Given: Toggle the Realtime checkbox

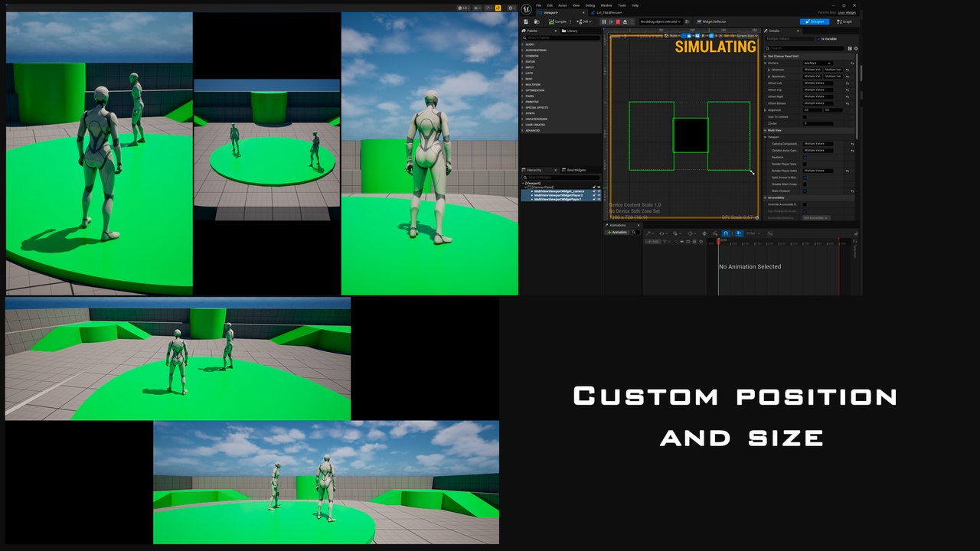Looking at the screenshot, I should click(805, 157).
